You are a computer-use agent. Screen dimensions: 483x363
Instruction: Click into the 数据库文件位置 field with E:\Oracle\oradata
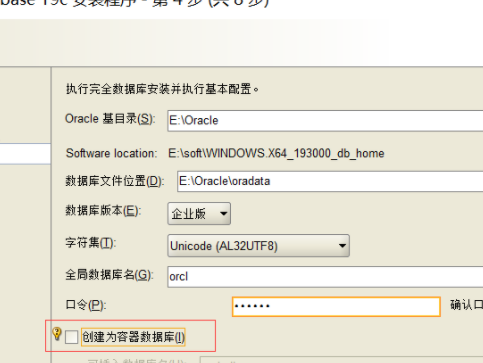330,181
